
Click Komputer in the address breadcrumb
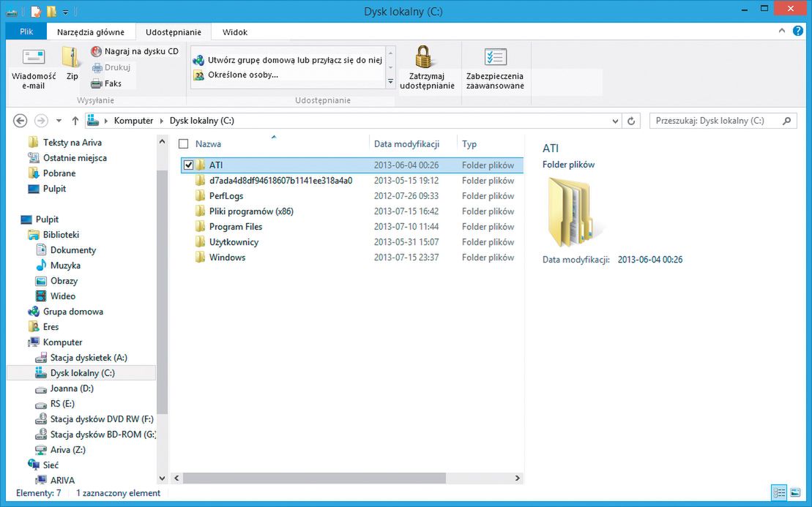point(133,121)
